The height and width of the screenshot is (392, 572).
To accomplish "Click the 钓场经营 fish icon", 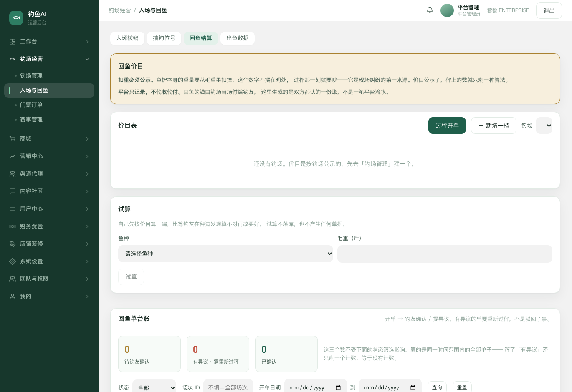I will click(x=13, y=59).
